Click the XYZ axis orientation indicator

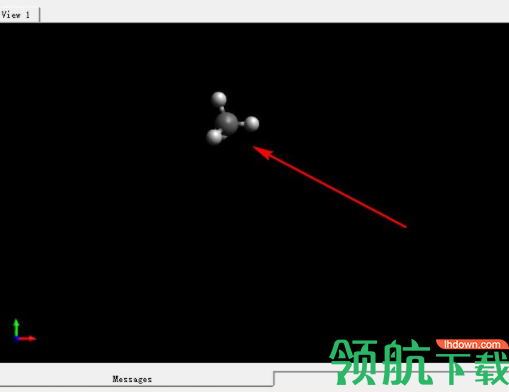click(24, 331)
